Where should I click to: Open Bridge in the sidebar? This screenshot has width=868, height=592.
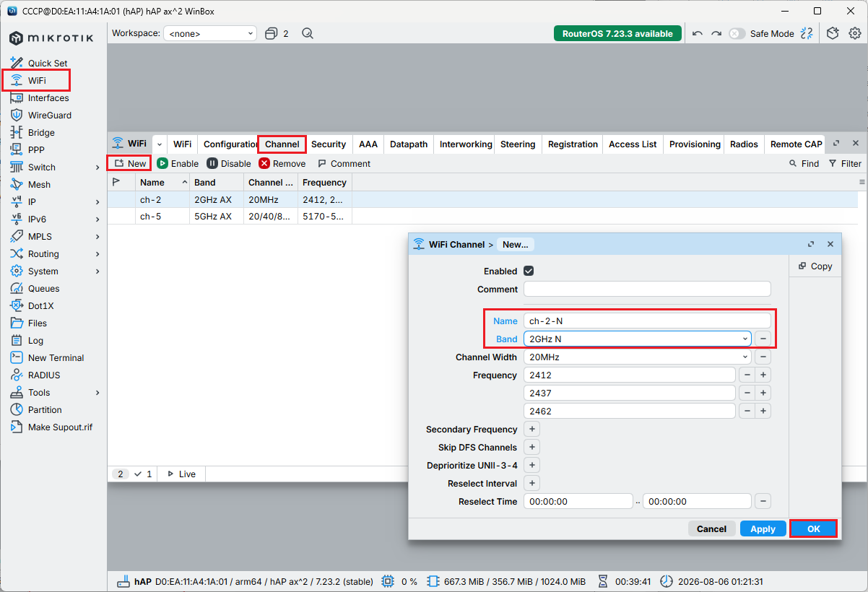(32, 132)
